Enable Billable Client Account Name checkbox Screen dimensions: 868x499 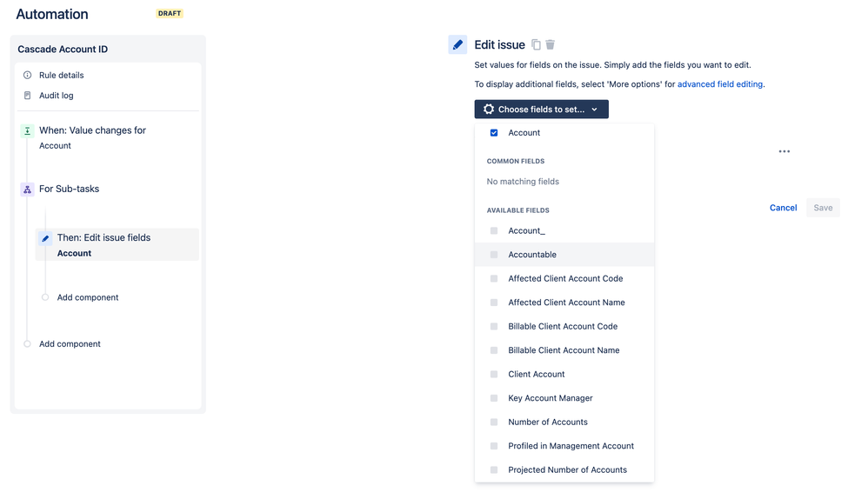point(494,350)
